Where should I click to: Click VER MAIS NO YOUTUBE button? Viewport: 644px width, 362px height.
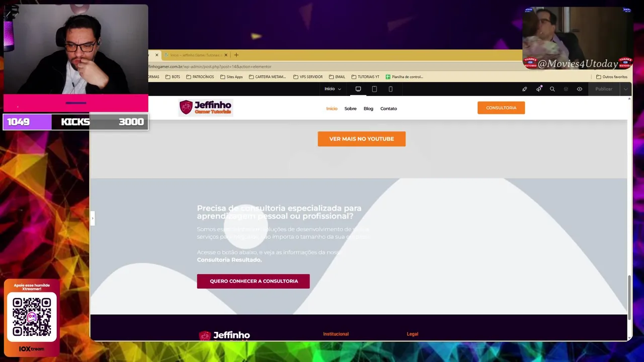[x=361, y=139]
